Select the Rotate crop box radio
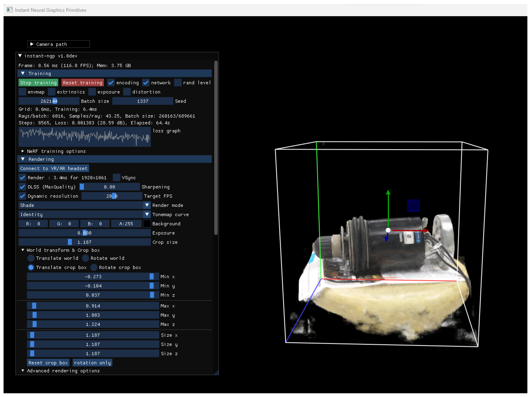532x397 pixels. pos(94,267)
